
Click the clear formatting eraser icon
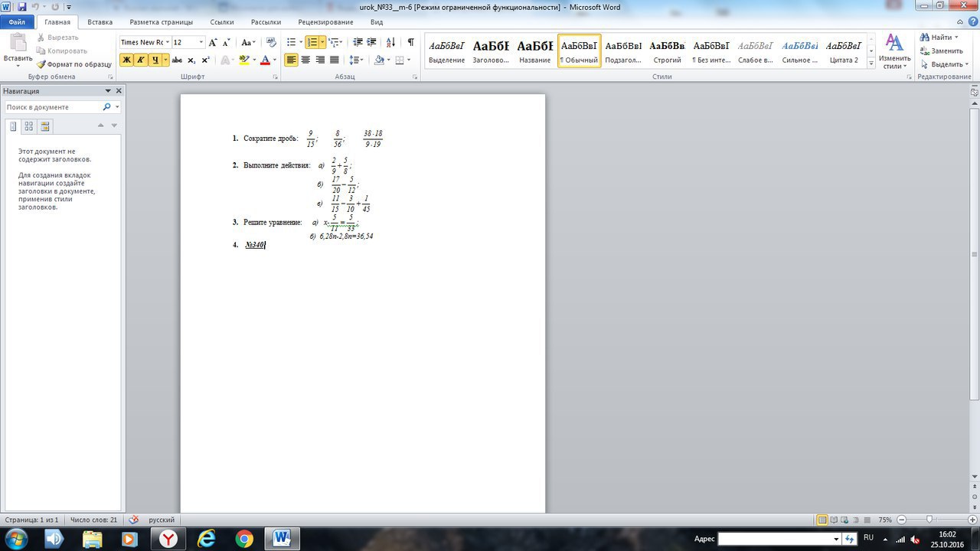coord(271,42)
